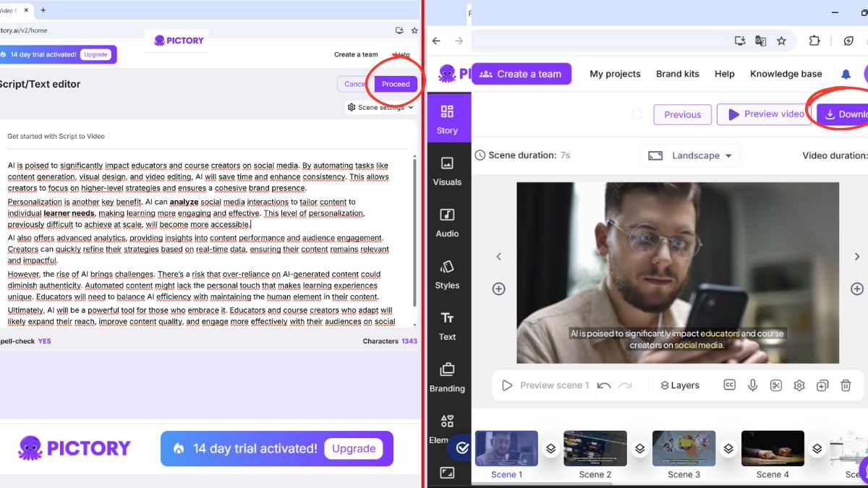Click the voiceover microphone icon below the video
Viewport: 868px width, 488px height.
tap(752, 385)
